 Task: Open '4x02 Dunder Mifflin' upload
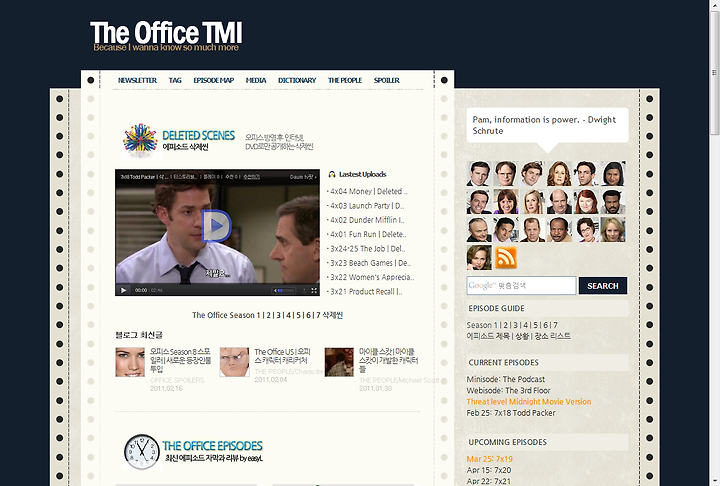tap(367, 220)
